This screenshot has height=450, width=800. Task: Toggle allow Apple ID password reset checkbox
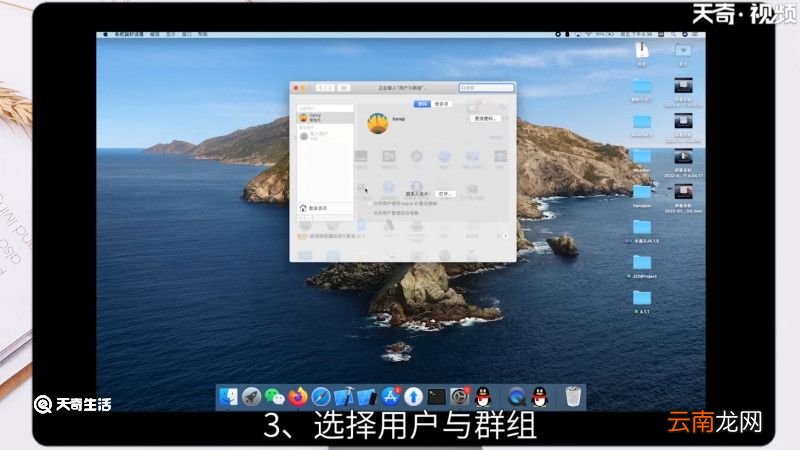pyautogui.click(x=370, y=203)
